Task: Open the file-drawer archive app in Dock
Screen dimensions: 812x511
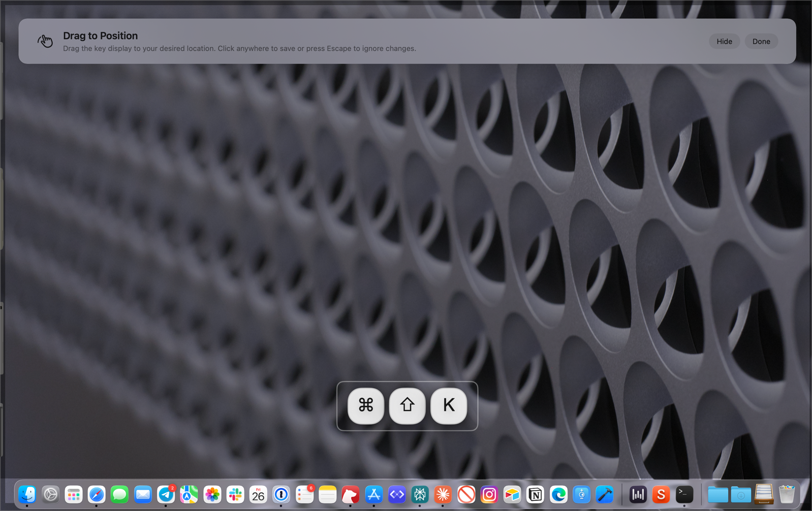Action: click(x=764, y=494)
